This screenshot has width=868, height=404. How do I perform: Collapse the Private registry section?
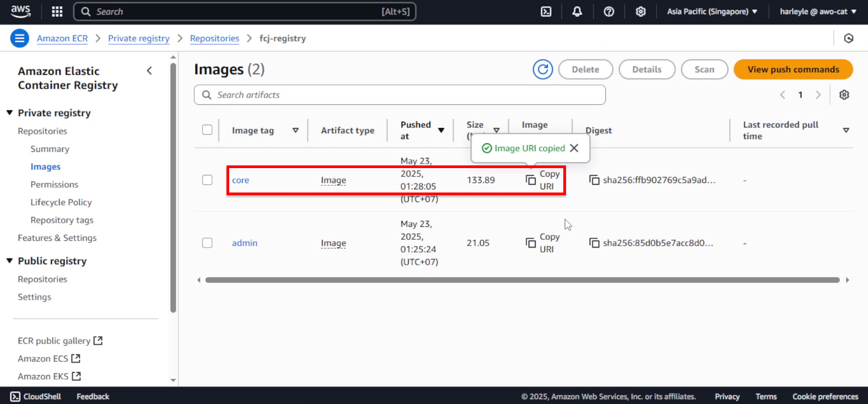[x=9, y=113]
